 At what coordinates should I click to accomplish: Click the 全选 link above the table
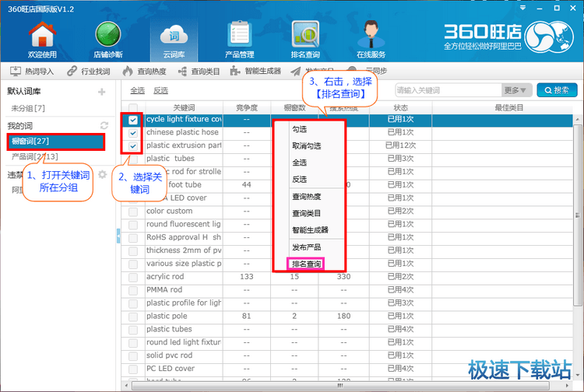[x=137, y=90]
